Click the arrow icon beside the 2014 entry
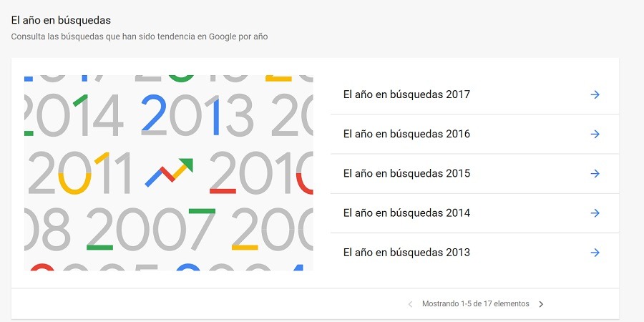Screen dimensions: 644x322 pos(595,213)
